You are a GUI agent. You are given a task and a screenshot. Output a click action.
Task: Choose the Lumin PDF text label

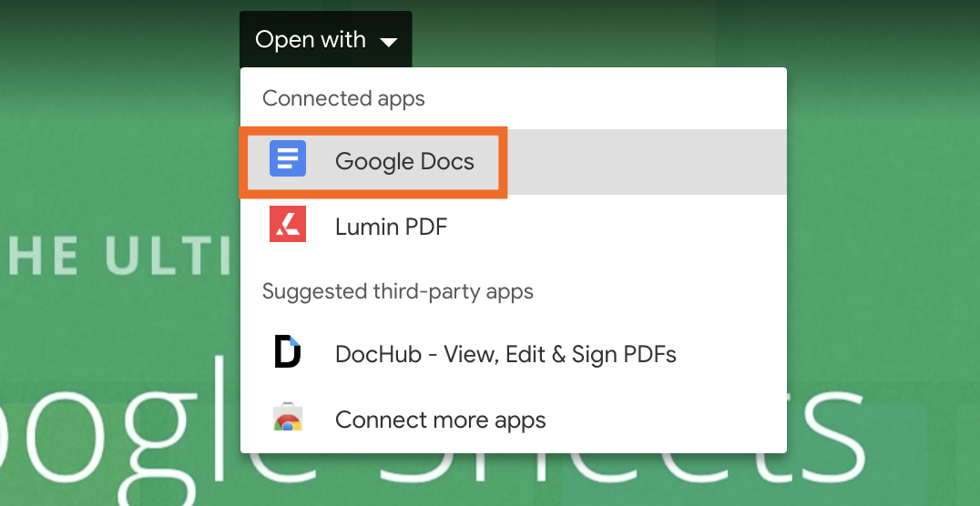tap(391, 226)
